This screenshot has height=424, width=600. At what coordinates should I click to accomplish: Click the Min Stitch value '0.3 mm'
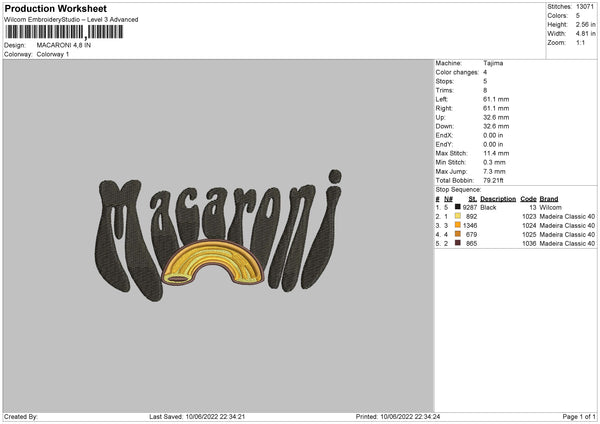[x=494, y=162]
